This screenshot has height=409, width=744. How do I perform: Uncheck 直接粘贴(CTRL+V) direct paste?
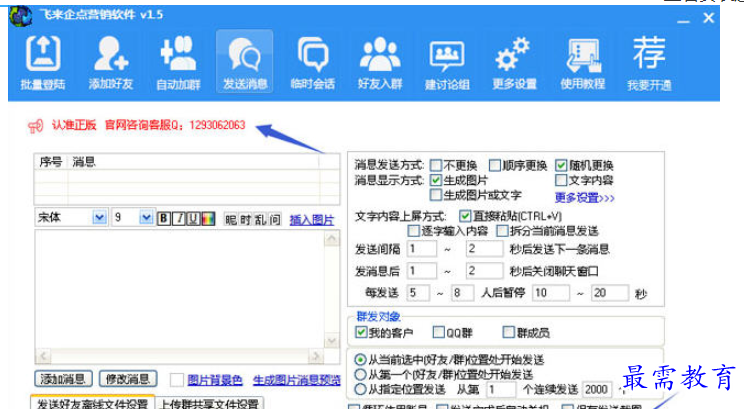coord(465,216)
